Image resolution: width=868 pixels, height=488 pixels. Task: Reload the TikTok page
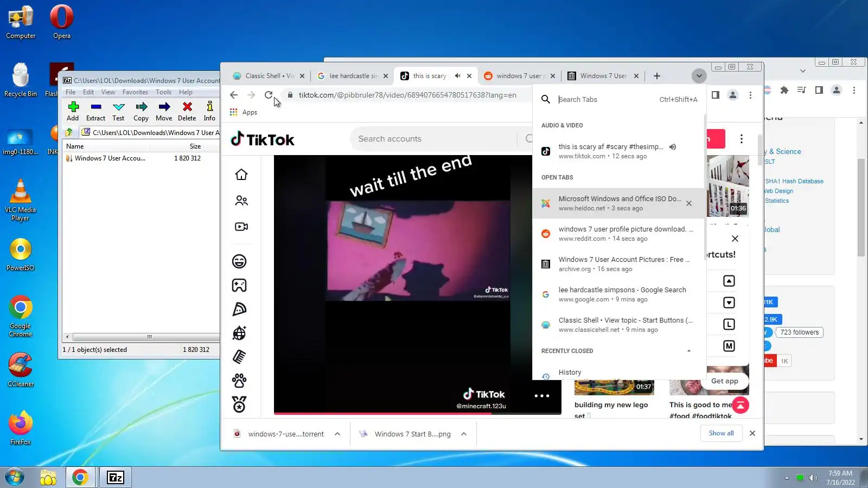(x=269, y=95)
